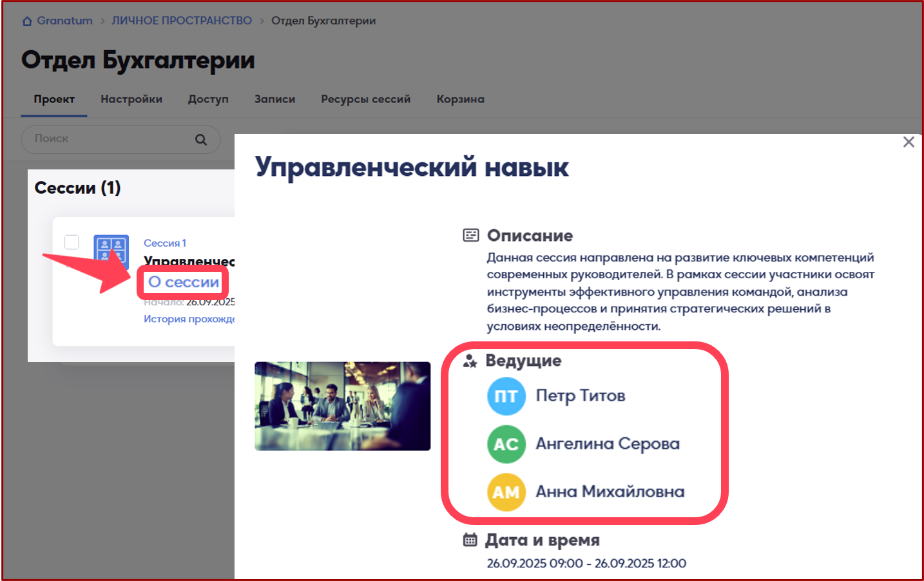Click the green АС avatar
924x581 pixels.
pyautogui.click(x=506, y=444)
